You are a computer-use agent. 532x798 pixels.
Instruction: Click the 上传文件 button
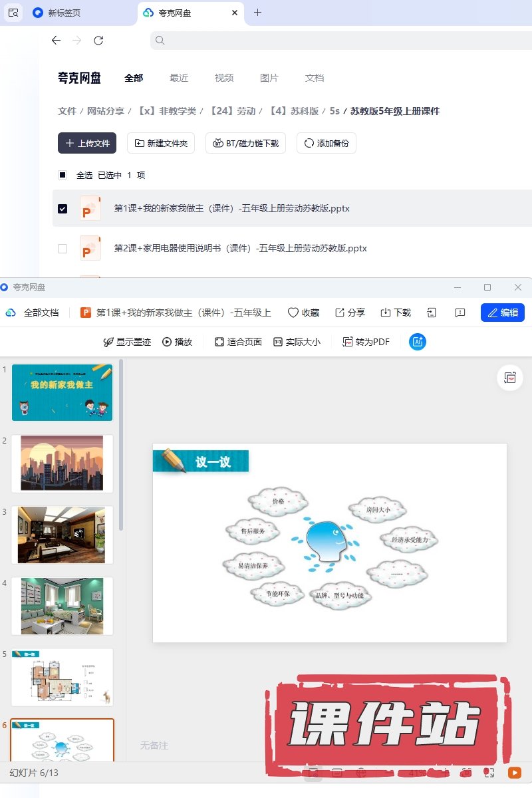coord(87,143)
